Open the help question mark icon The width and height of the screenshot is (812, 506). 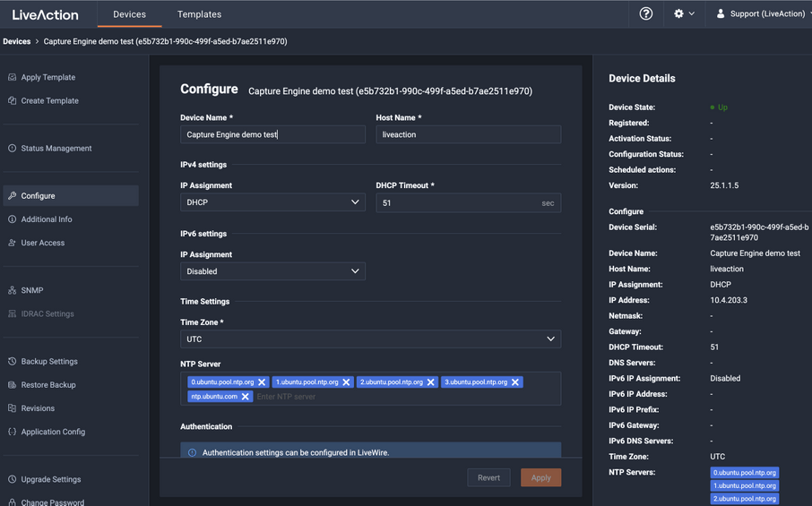point(646,14)
